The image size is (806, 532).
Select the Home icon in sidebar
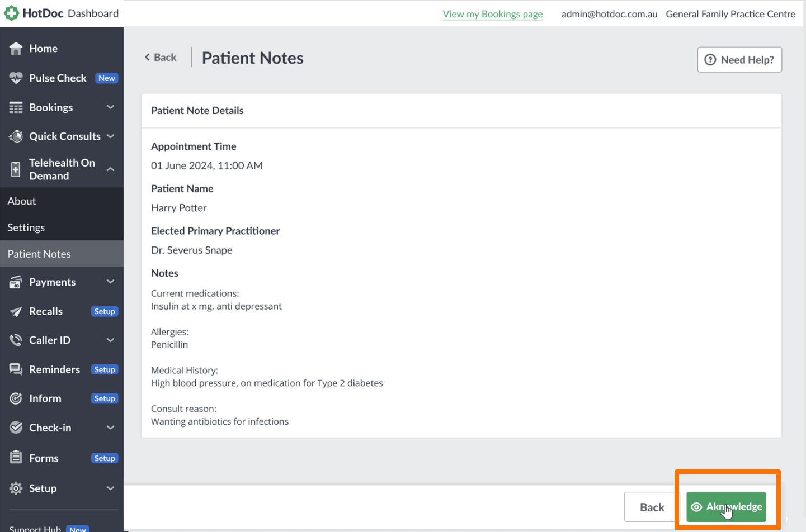click(x=16, y=48)
